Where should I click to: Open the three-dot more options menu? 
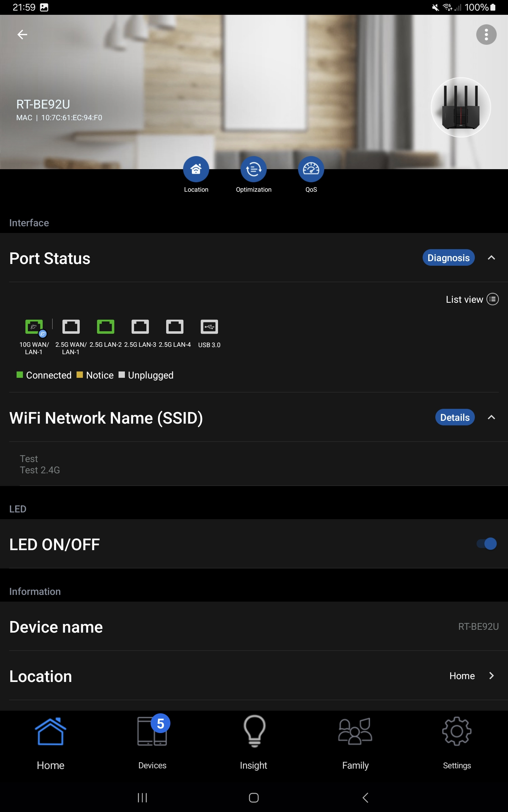(x=486, y=35)
